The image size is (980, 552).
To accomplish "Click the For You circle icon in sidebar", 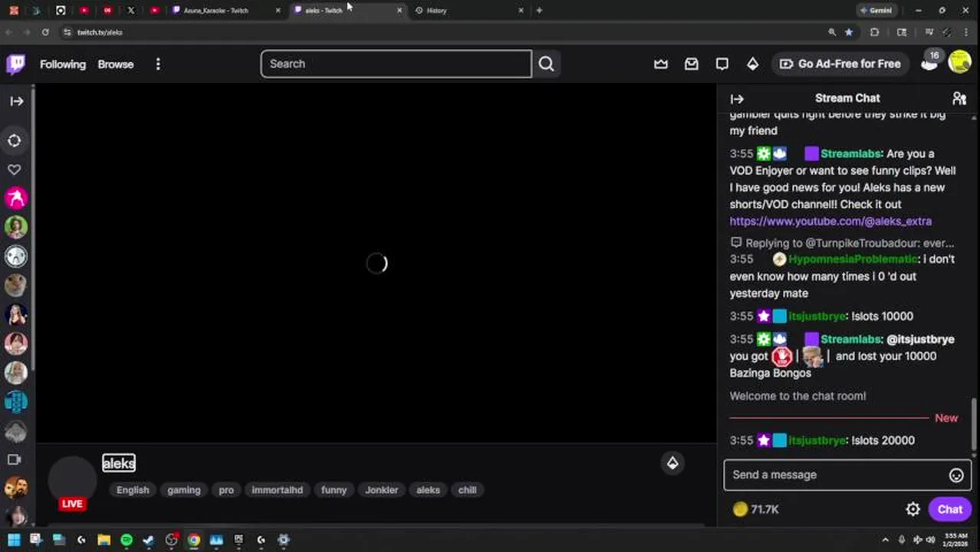I will (x=15, y=140).
